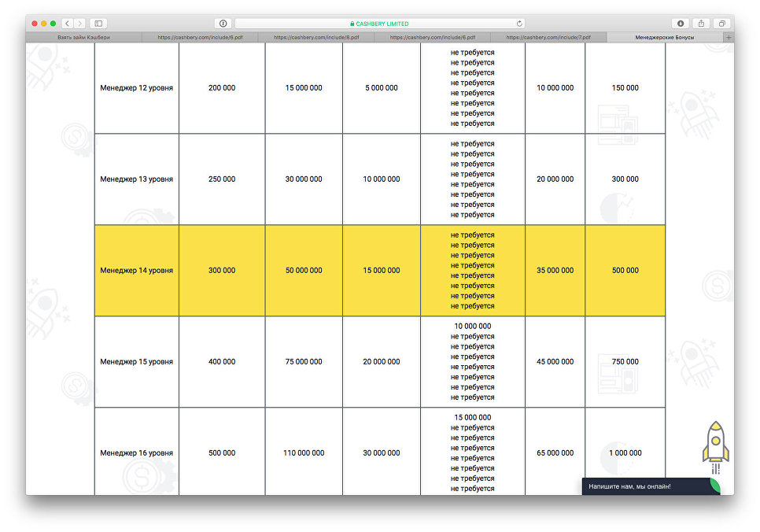760x532 pixels.
Task: Click the CASHBERY LIMITED address bar
Action: point(379,24)
